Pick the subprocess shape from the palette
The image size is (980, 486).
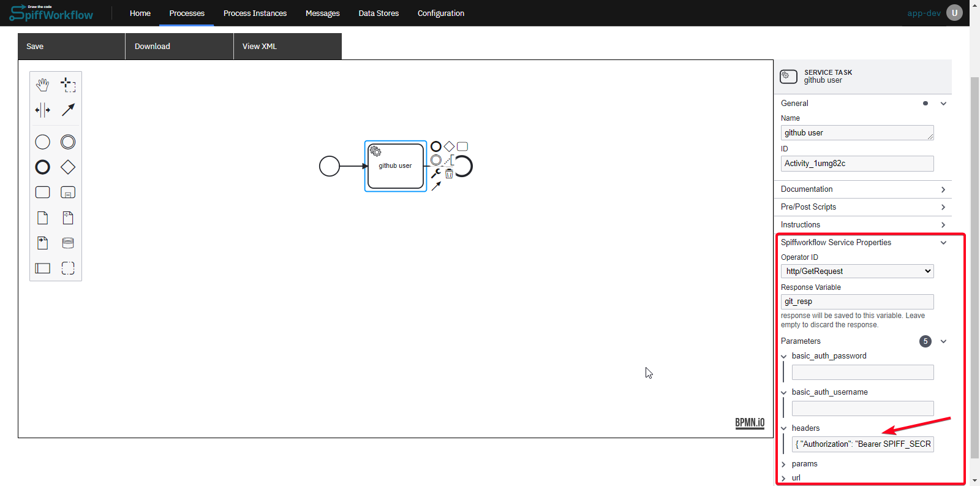(x=68, y=192)
